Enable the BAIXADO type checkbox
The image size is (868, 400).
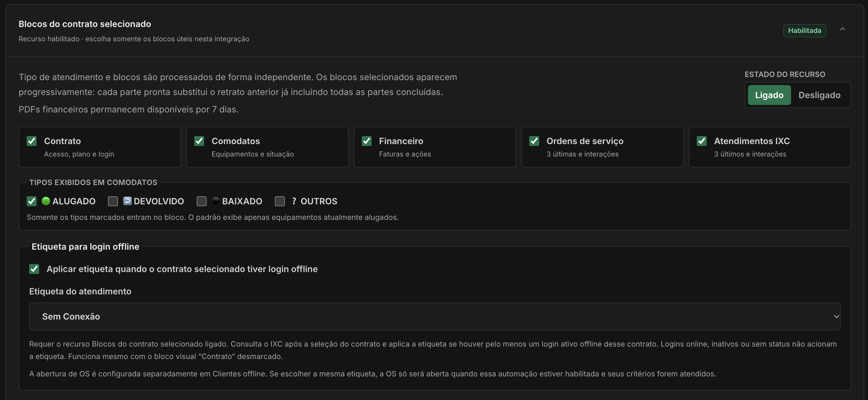(x=202, y=201)
